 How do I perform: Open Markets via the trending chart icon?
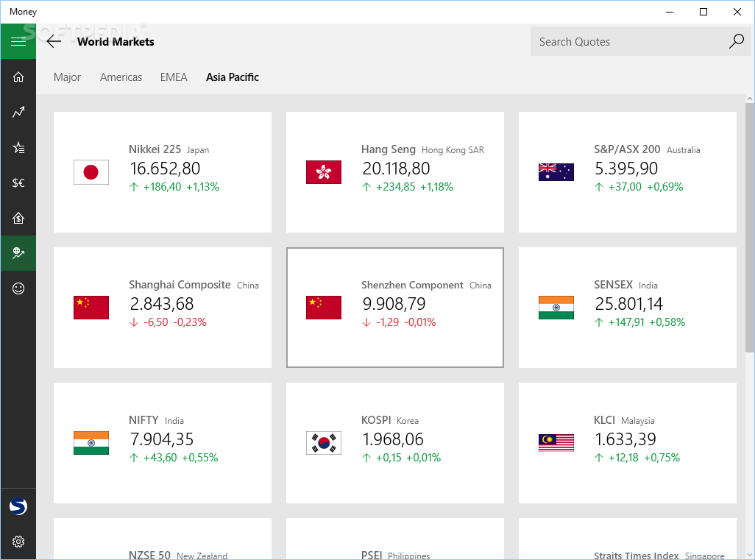point(18,112)
